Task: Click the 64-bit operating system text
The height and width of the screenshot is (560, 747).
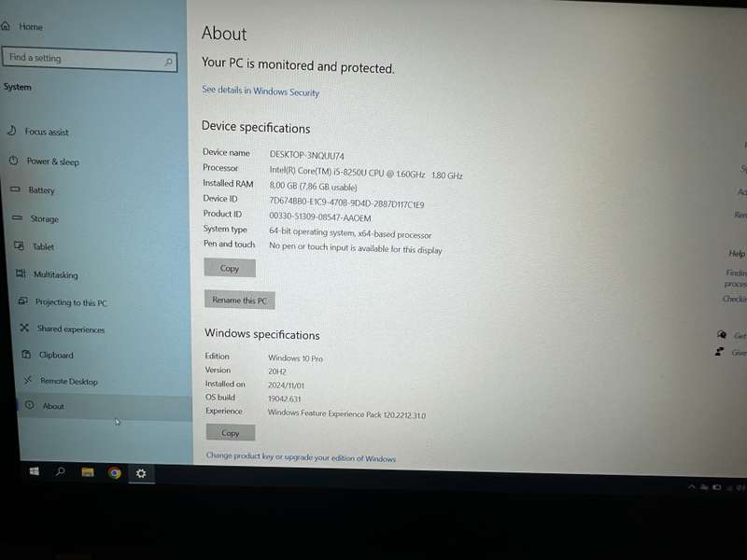Action: coord(351,233)
